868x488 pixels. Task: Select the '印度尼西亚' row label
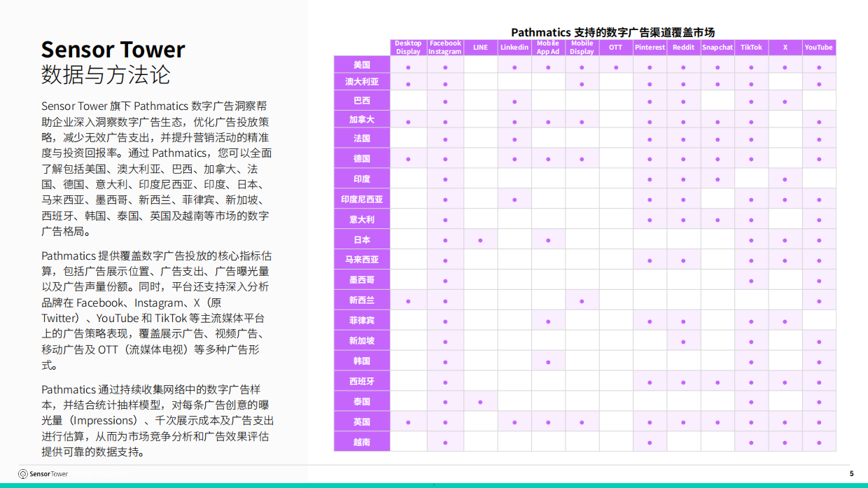click(362, 200)
